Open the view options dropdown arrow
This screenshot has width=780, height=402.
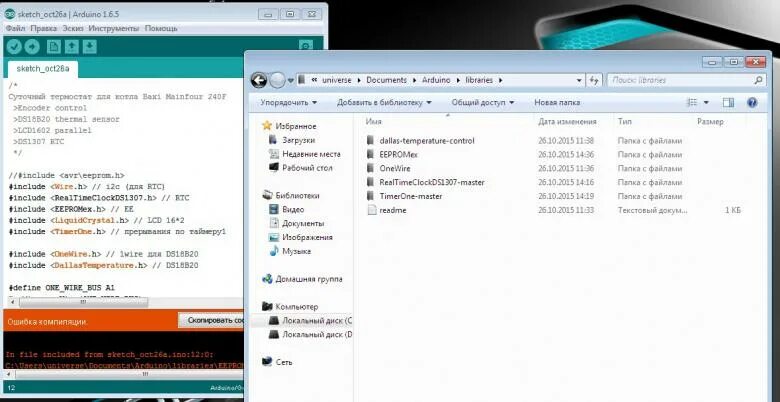(706, 102)
